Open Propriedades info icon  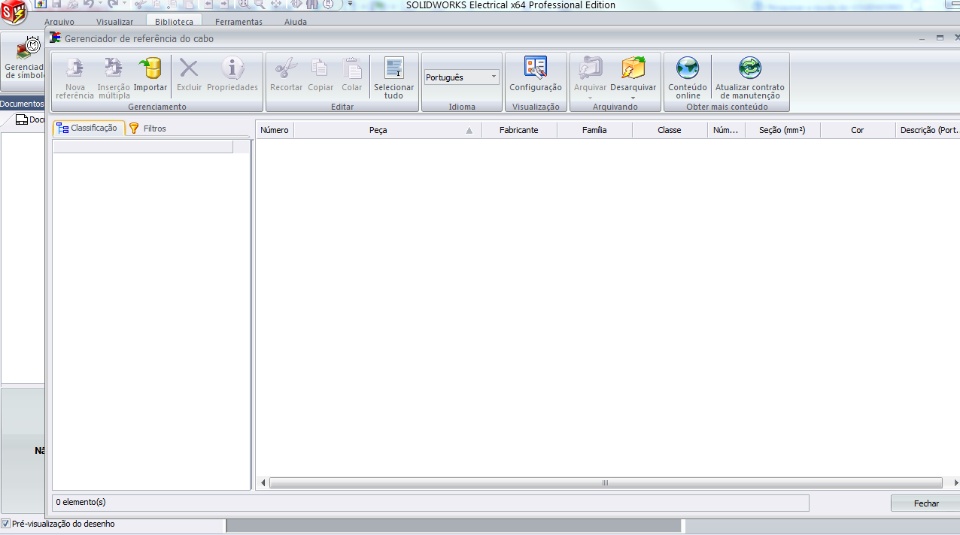232,68
